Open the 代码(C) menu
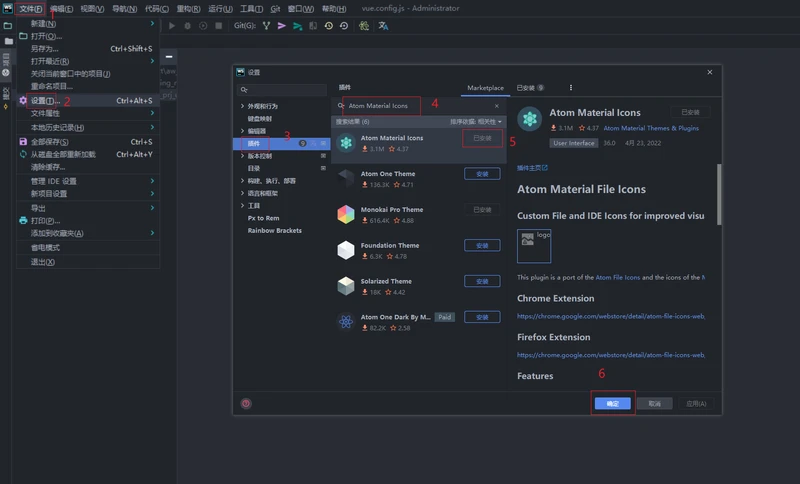The height and width of the screenshot is (484, 800). tap(157, 9)
